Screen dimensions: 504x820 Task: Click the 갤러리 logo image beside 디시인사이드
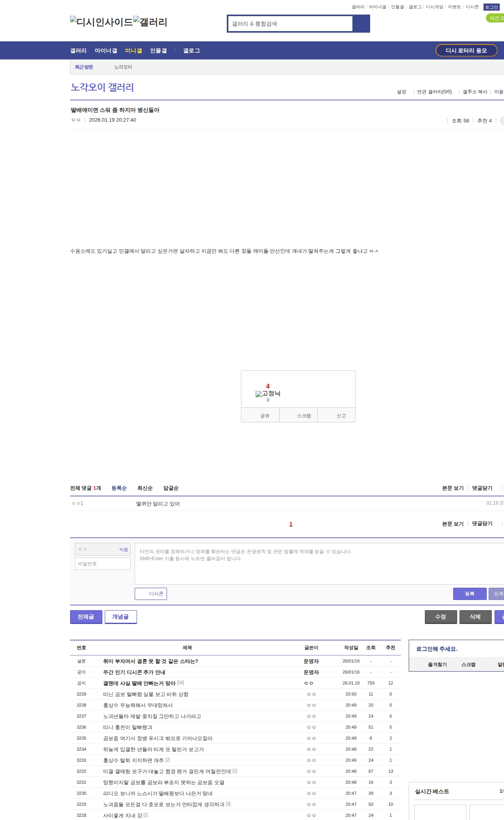(150, 22)
